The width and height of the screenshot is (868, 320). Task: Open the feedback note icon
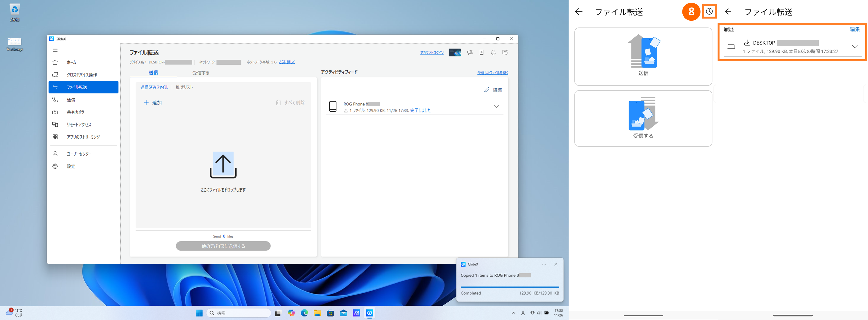pos(505,53)
